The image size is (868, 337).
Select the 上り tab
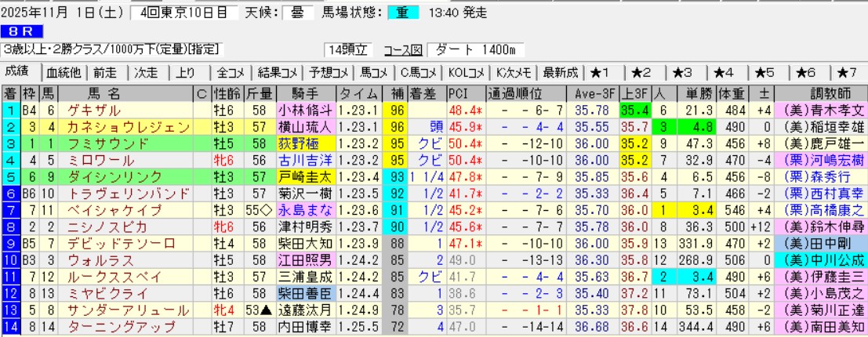[187, 73]
